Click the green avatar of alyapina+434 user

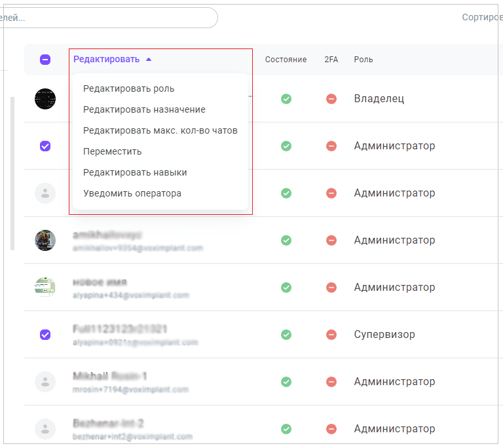[45, 288]
